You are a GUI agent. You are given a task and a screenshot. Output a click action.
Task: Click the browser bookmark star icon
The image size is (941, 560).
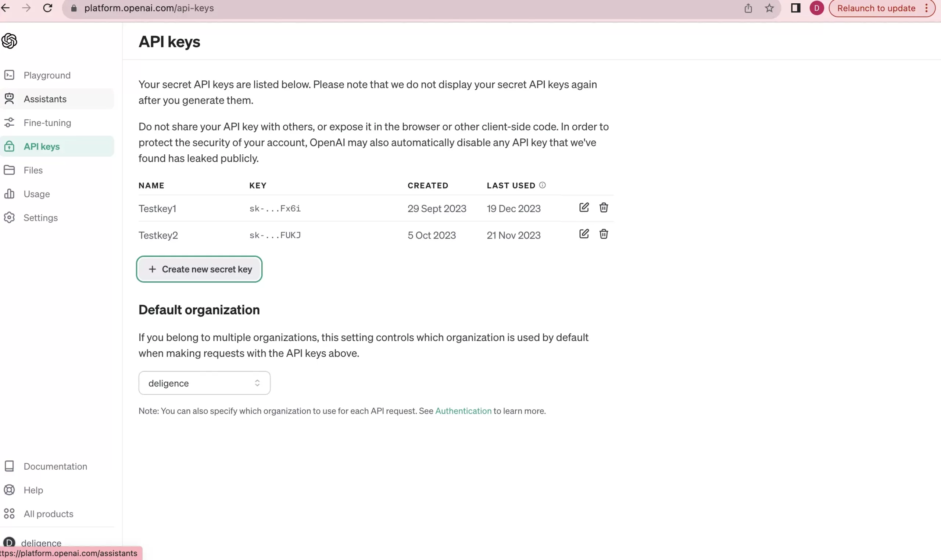770,8
